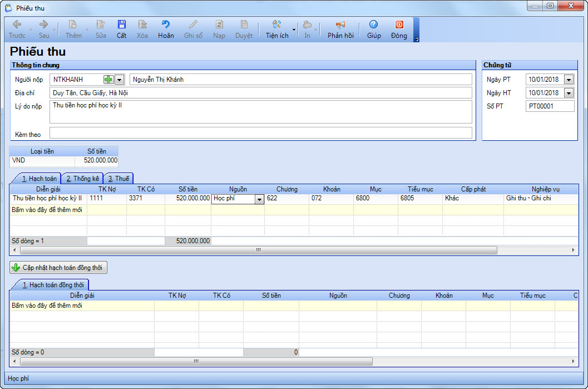
Task: Select the Hạch toán đồng thời tab
Action: 53,285
